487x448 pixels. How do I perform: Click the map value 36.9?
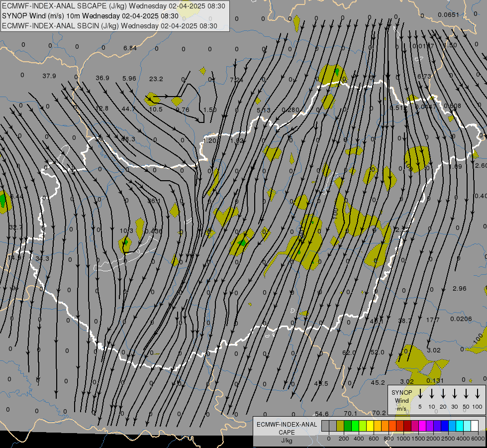point(102,78)
